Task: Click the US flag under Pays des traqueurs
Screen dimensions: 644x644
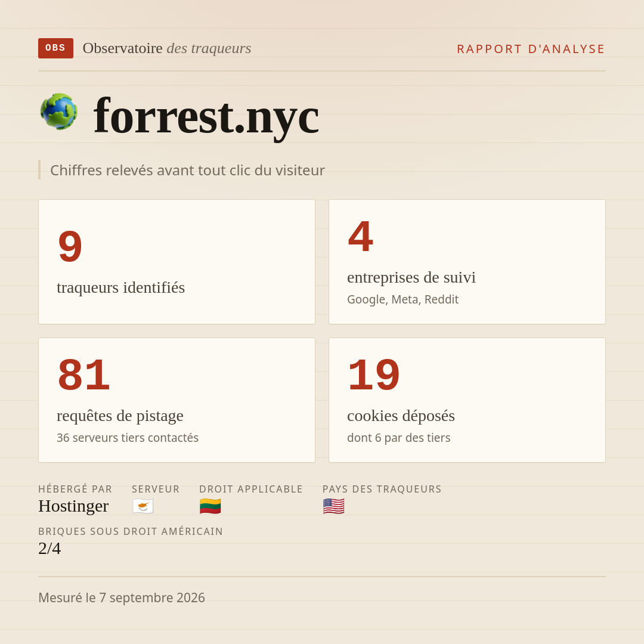Action: (x=333, y=506)
